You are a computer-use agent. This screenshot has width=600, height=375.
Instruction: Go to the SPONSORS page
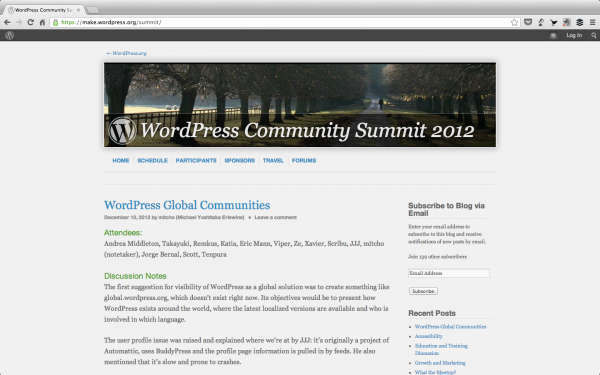240,161
